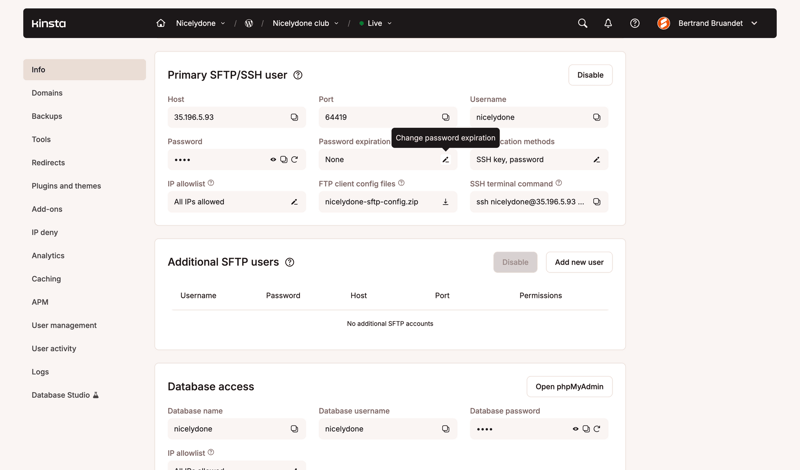Edit authentication methods
The height and width of the screenshot is (470, 800).
tap(596, 160)
